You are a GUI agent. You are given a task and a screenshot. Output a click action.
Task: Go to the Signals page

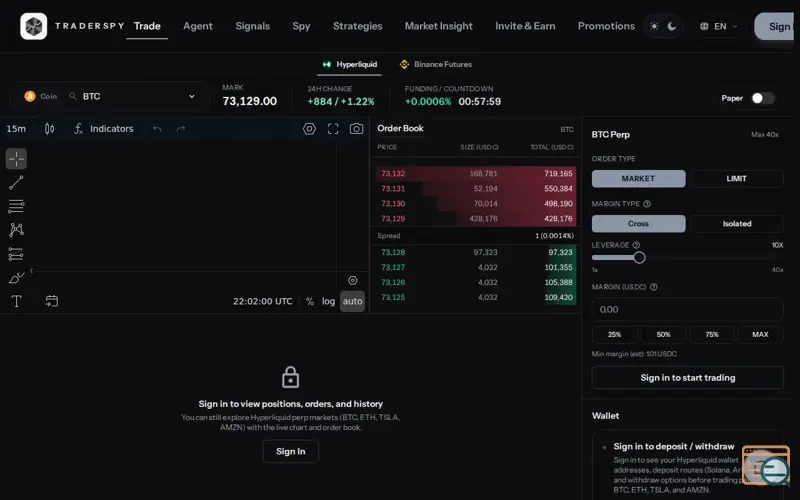tap(253, 26)
